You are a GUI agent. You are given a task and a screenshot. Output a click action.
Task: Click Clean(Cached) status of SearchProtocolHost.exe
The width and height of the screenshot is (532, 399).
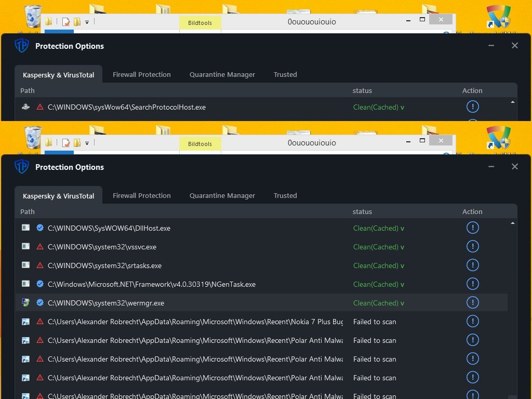click(x=379, y=107)
